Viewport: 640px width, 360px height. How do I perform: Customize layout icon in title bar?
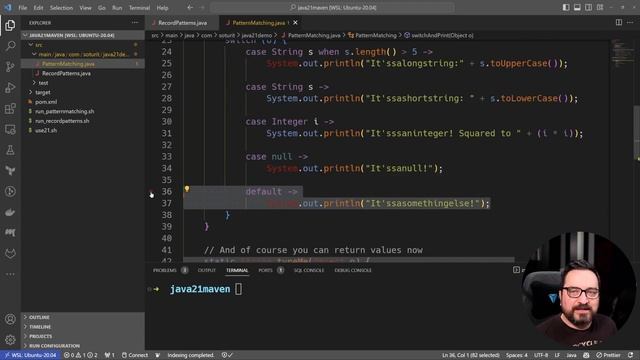coord(600,7)
